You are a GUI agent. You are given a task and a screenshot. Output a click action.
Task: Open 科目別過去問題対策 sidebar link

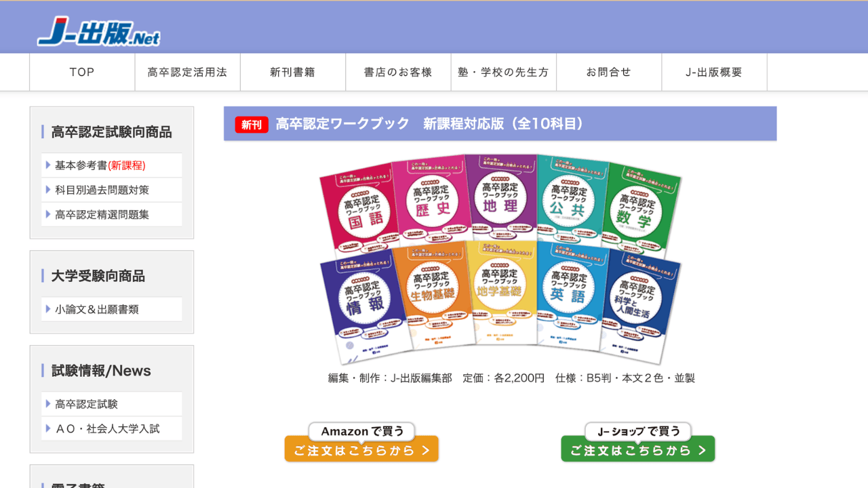(x=112, y=190)
